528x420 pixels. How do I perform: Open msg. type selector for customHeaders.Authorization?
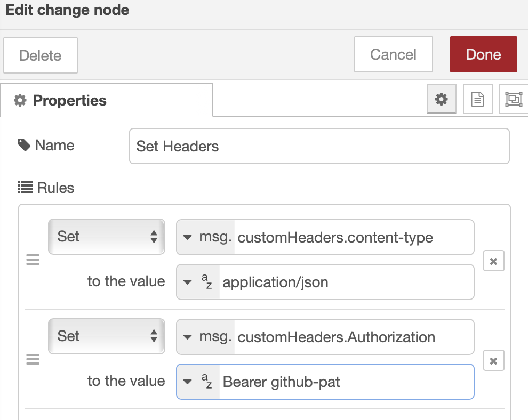coord(205,337)
